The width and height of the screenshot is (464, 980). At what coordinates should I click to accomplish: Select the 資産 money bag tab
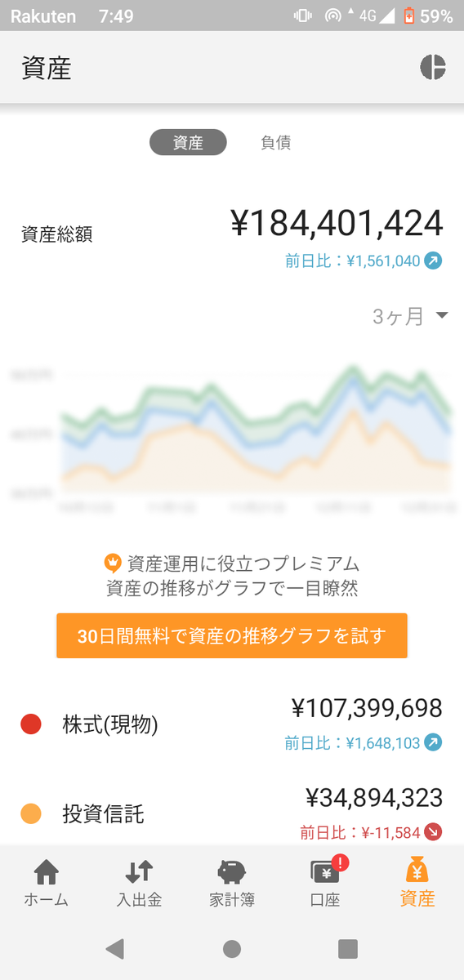pyautogui.click(x=417, y=884)
